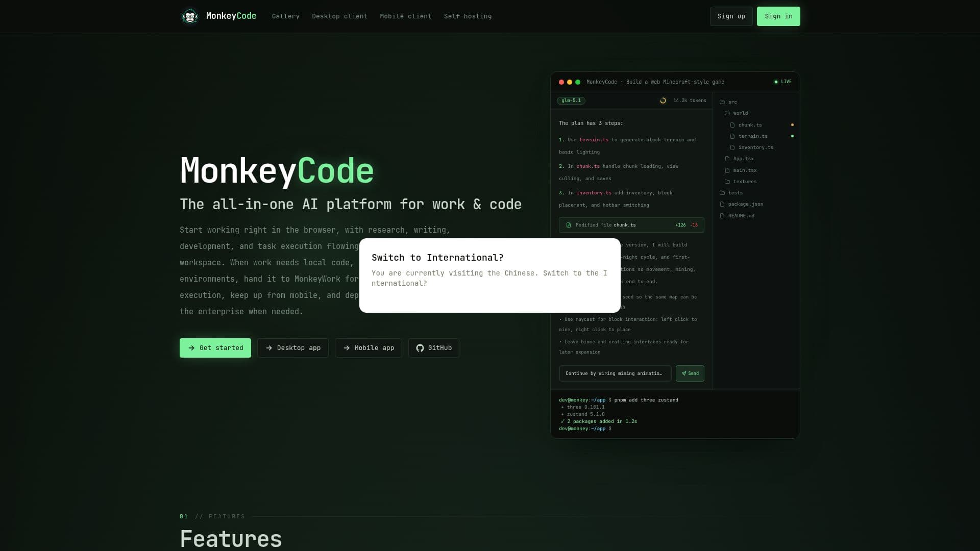The image size is (980, 551).
Task: Expand the tests folder
Action: (x=731, y=193)
